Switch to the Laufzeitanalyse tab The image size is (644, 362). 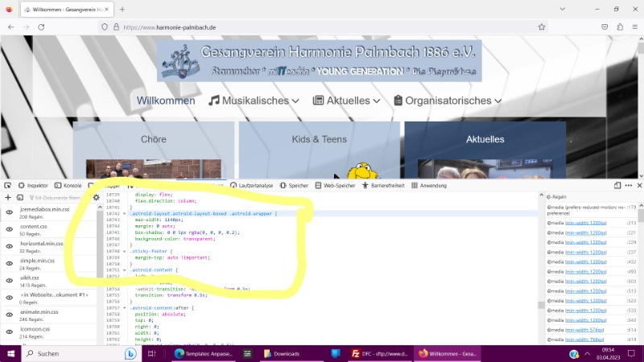click(252, 186)
